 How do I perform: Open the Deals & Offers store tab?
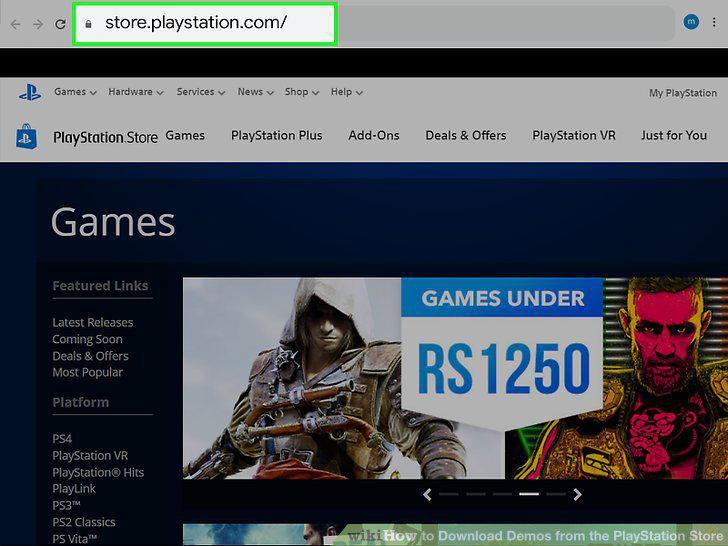tap(466, 136)
